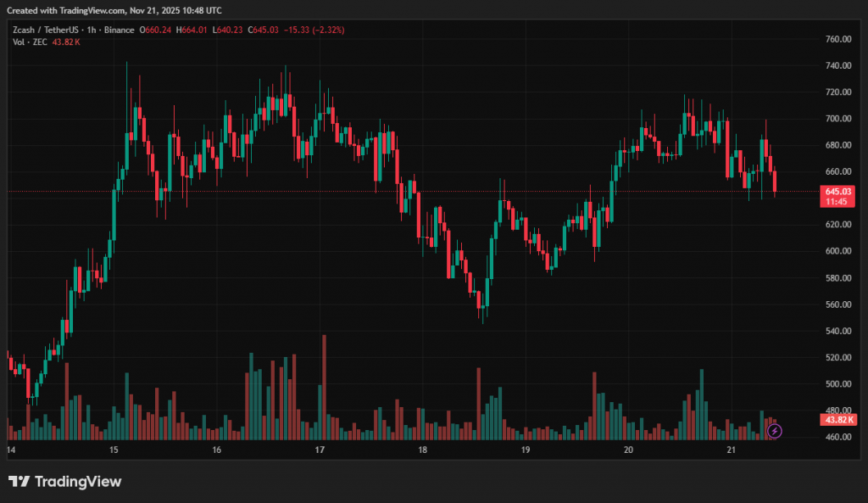Click the Vol · ZEC indicator label
The width and height of the screenshot is (868, 503).
click(x=29, y=42)
